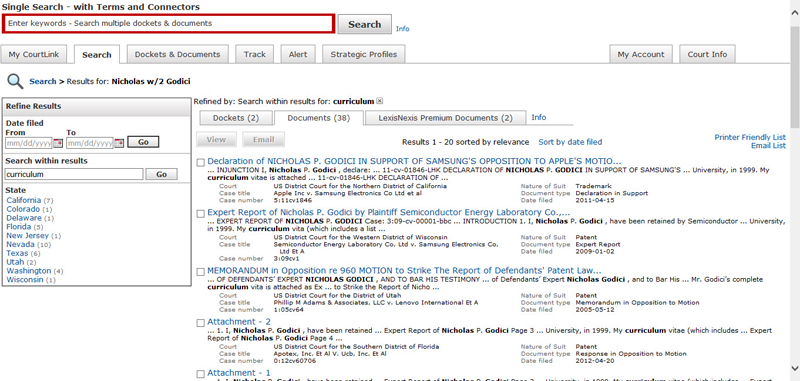Sort results by date filed

570,142
